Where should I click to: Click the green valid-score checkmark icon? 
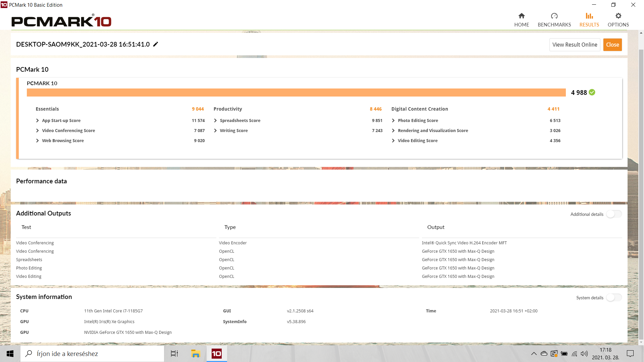[592, 93]
